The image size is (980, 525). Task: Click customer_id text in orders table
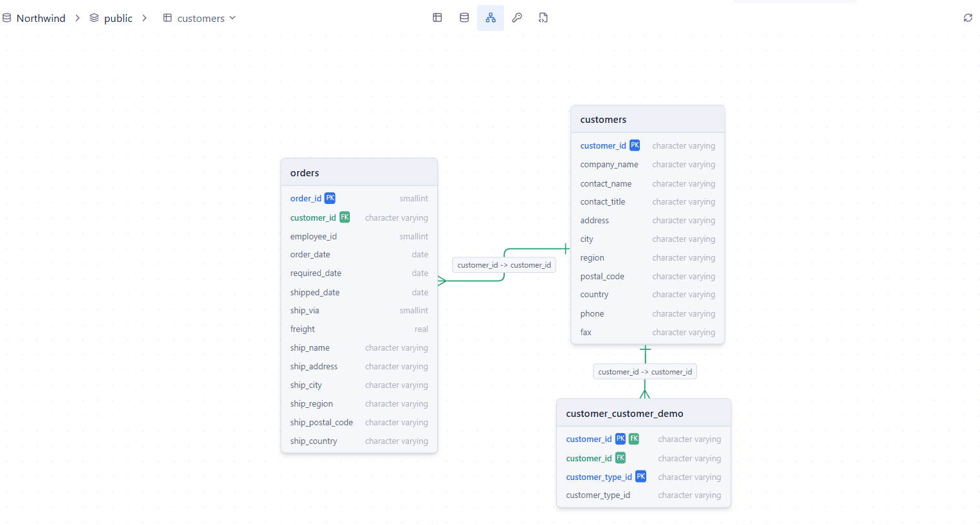(313, 218)
